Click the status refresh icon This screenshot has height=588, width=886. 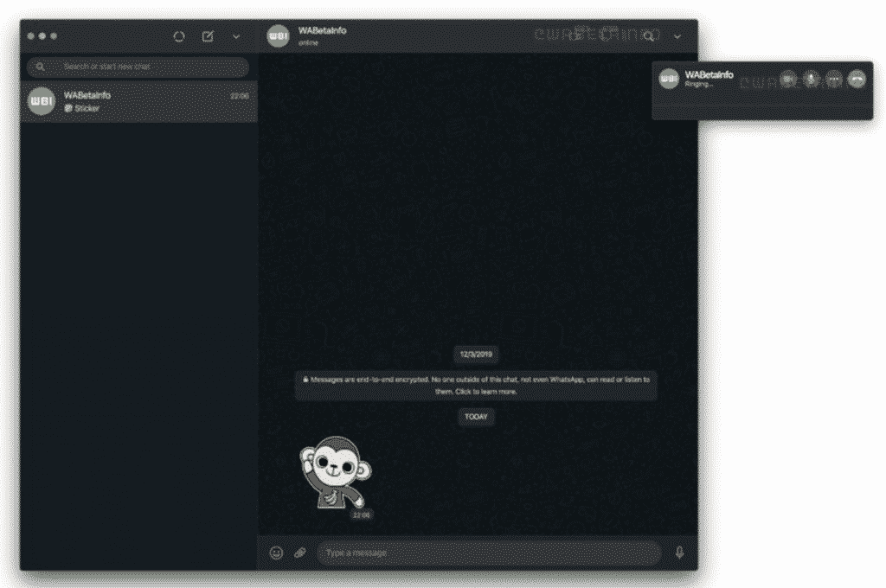tap(179, 36)
